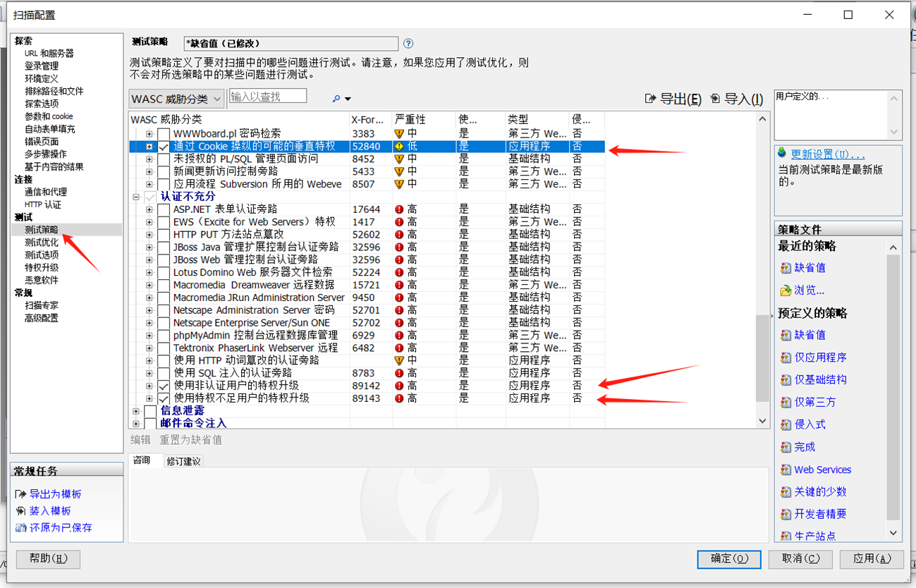Uncheck 使用特权不足用户的特权升级 checkbox
The width and height of the screenshot is (916, 588).
pyautogui.click(x=164, y=399)
